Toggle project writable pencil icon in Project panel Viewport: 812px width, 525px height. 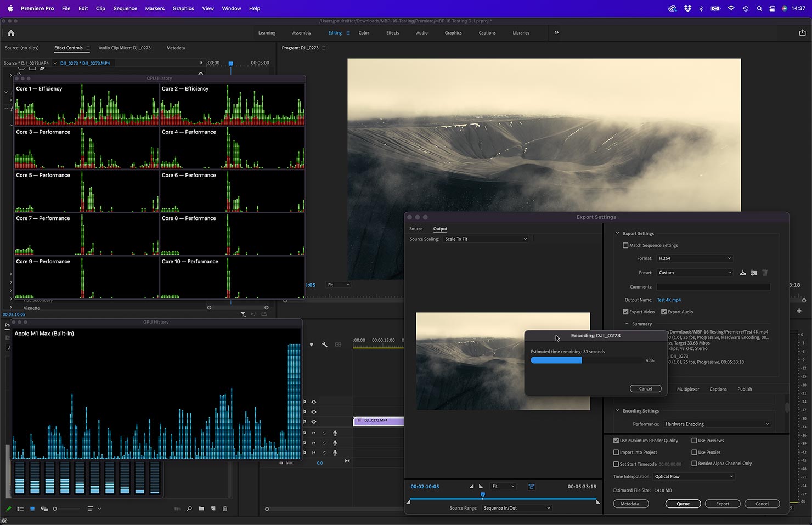[8, 509]
